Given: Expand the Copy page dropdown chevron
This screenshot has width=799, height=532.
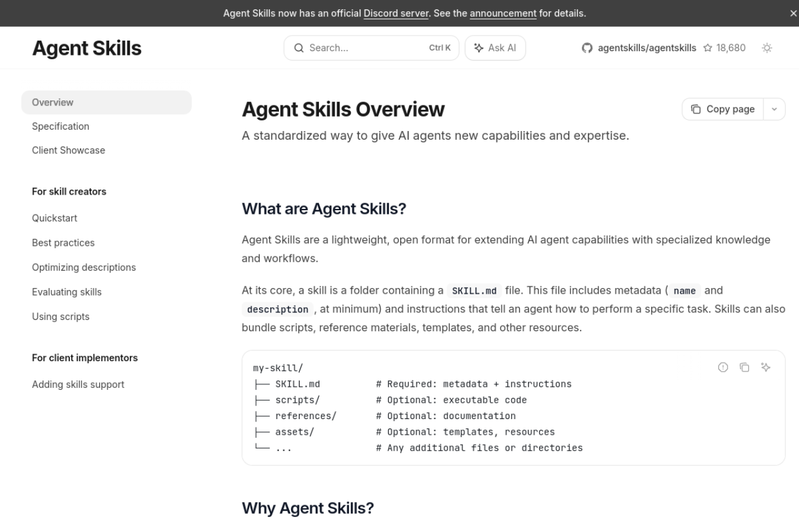Looking at the screenshot, I should pyautogui.click(x=775, y=109).
